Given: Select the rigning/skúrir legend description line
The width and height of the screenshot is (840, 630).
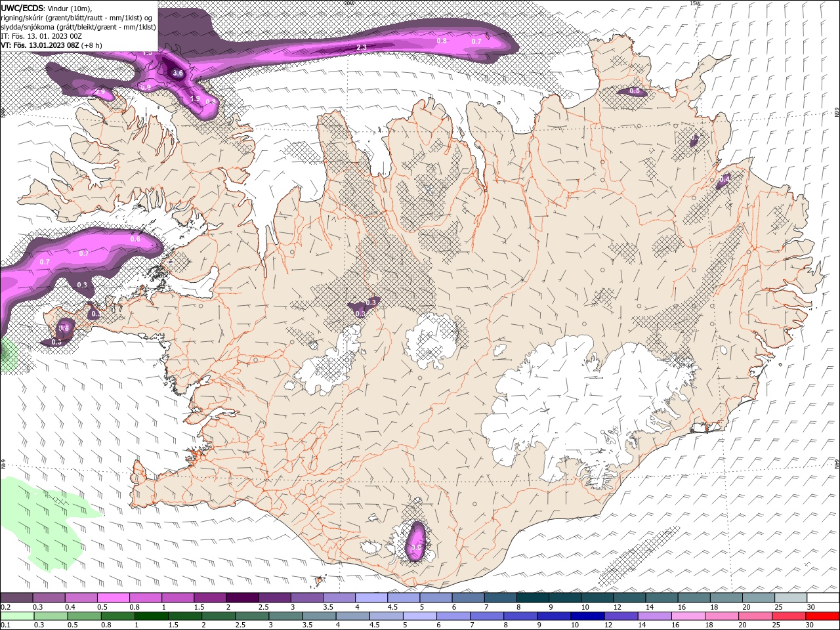Looking at the screenshot, I should coord(76,17).
